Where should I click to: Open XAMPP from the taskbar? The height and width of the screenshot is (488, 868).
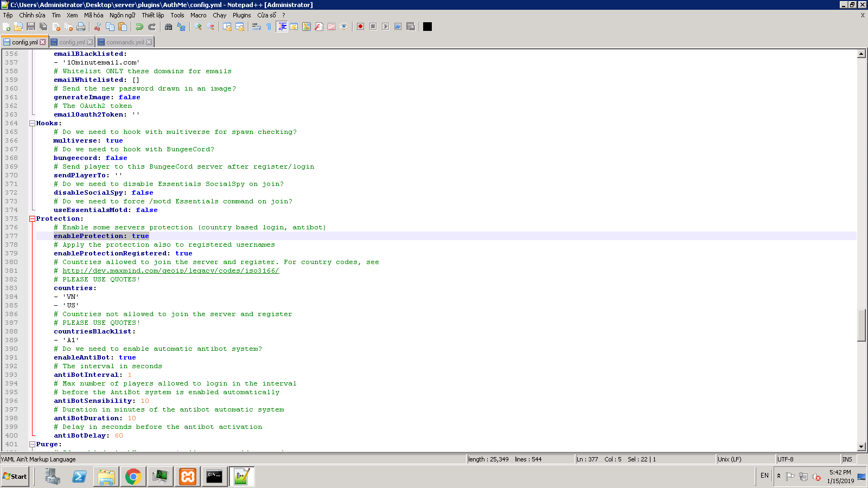(188, 477)
